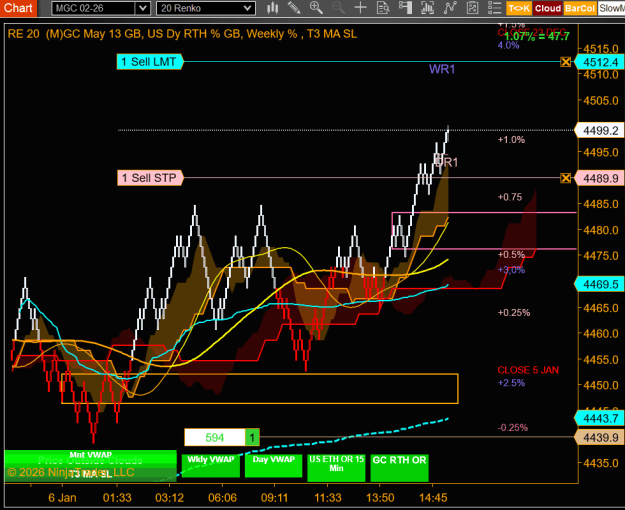Image resolution: width=625 pixels, height=510 pixels.
Task: Click the T3 MA SL green bar
Action: point(90,475)
